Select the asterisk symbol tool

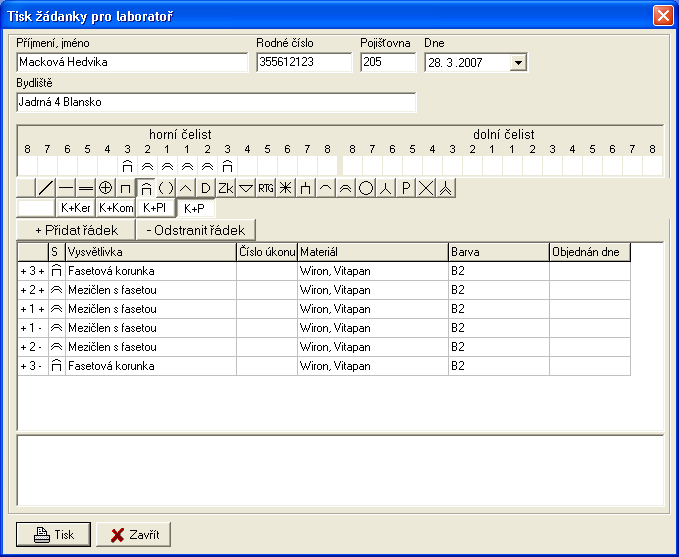click(x=286, y=188)
